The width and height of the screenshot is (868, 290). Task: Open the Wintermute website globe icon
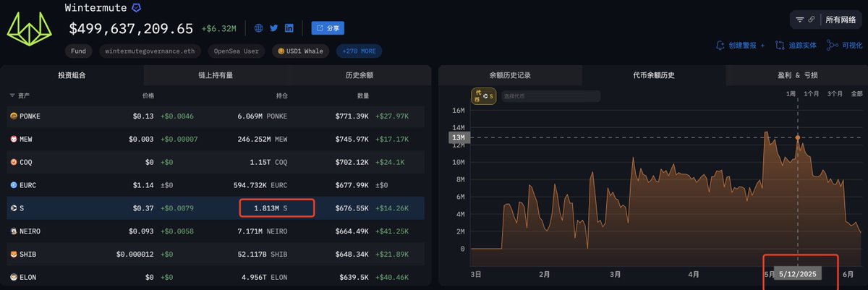tap(258, 28)
